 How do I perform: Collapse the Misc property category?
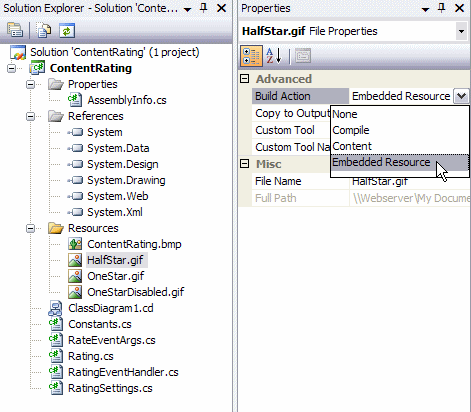[245, 164]
